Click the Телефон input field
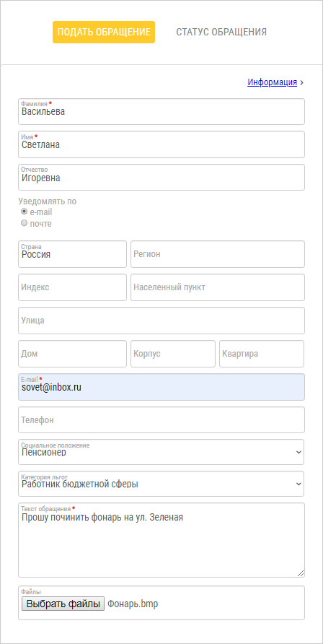 (x=161, y=419)
